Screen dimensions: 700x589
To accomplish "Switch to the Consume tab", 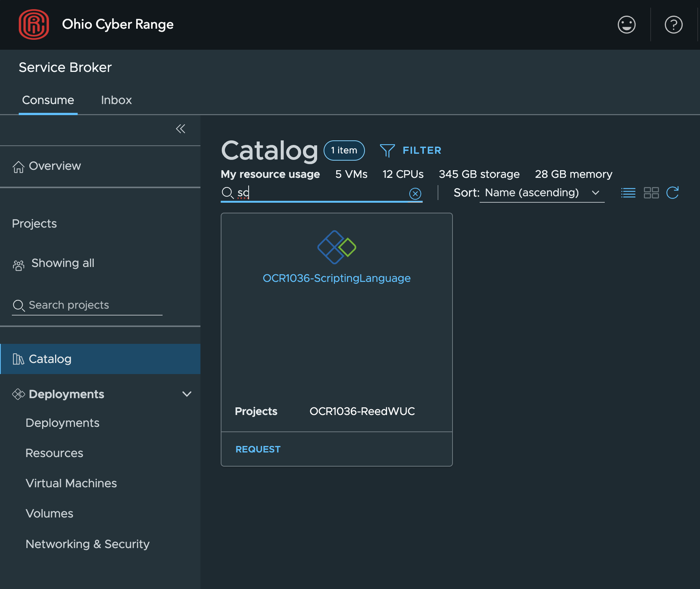I will coord(48,100).
